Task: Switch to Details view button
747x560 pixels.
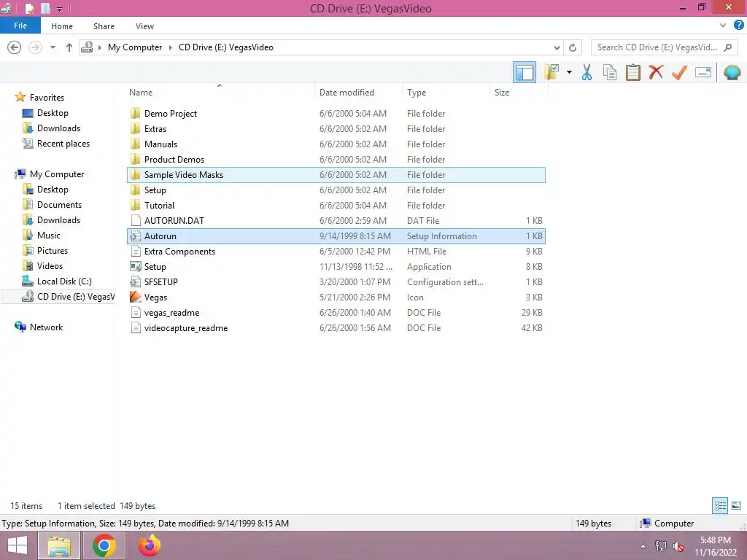Action: pos(720,505)
